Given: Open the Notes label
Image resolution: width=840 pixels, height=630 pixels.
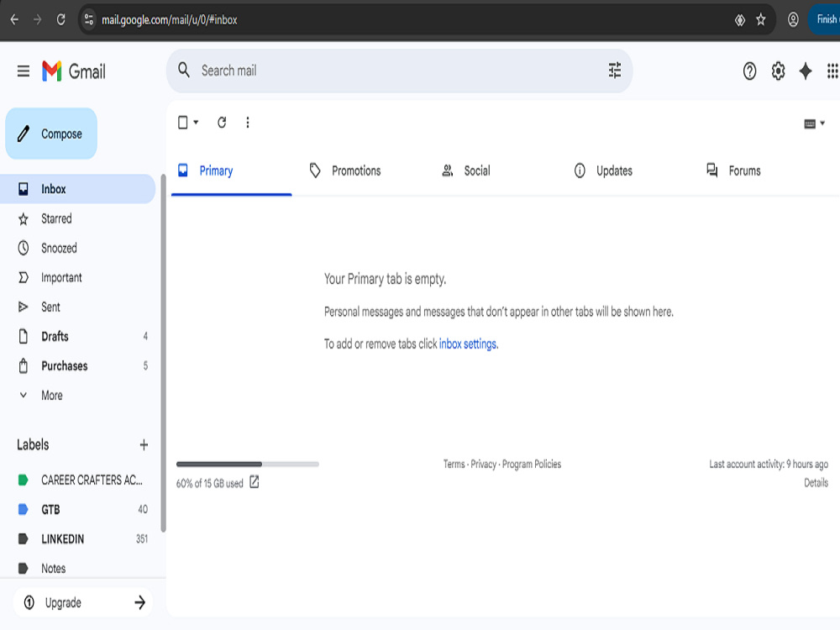Looking at the screenshot, I should (x=77, y=569).
